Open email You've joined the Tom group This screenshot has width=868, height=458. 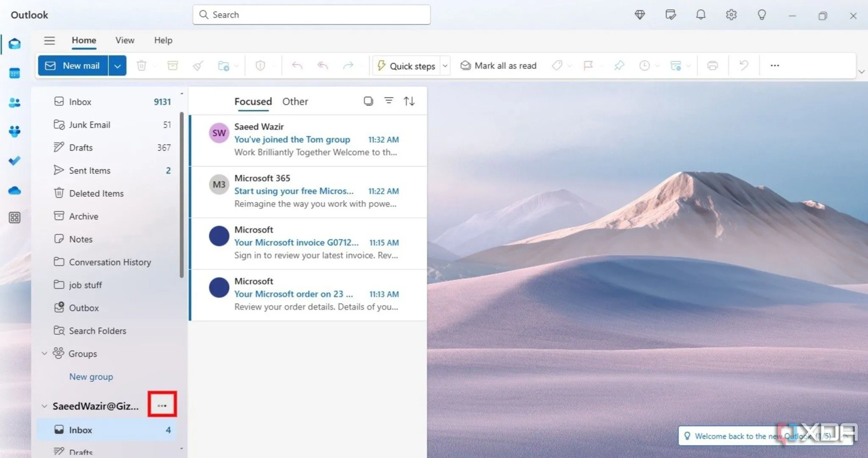[308, 140]
